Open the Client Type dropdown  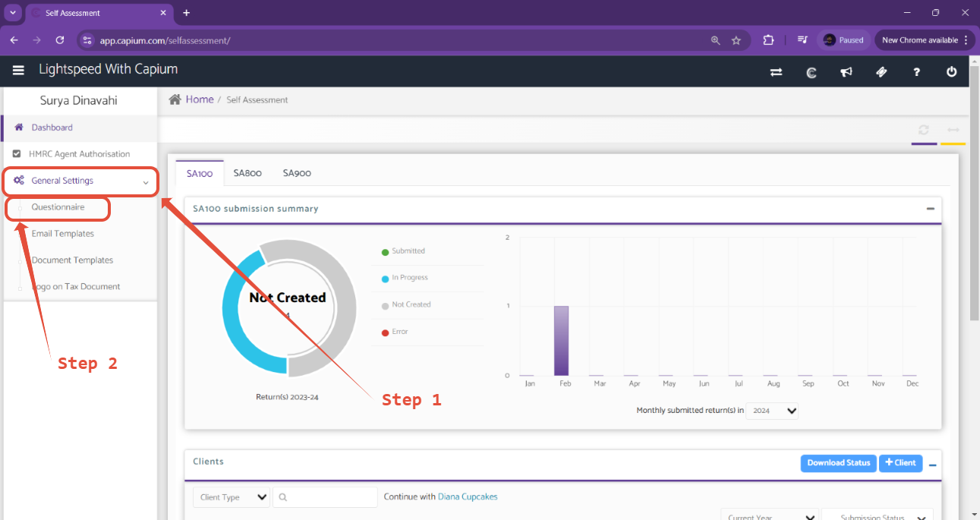point(232,497)
